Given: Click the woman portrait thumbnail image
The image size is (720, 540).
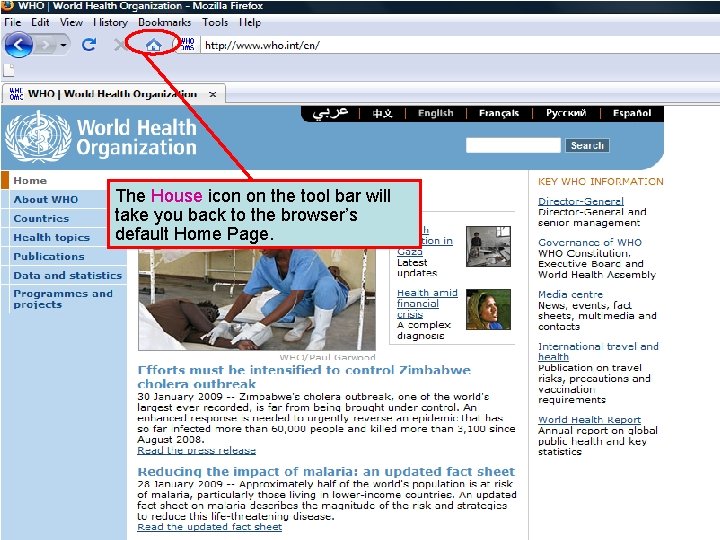Looking at the screenshot, I should (x=488, y=309).
